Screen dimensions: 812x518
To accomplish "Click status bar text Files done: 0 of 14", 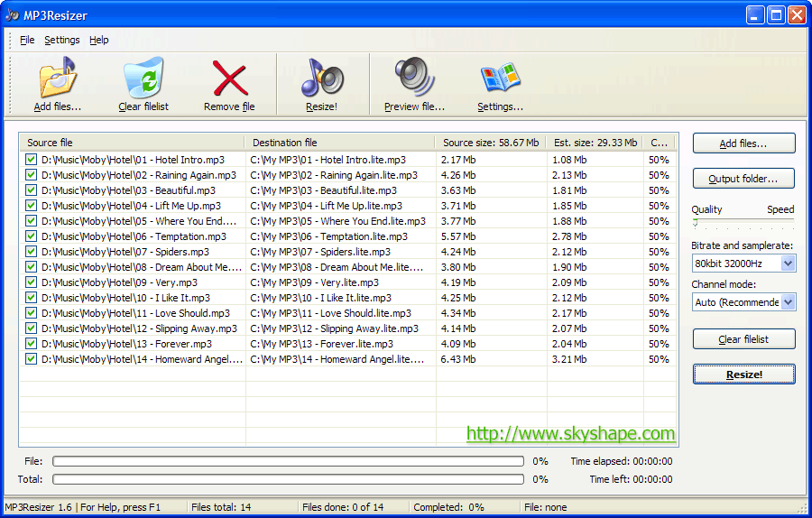I will click(x=343, y=507).
